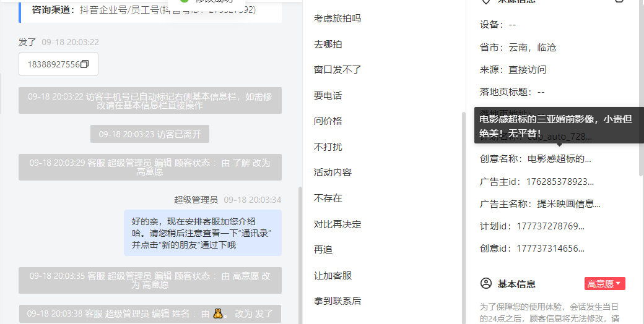Image resolution: width=644 pixels, height=324 pixels.
Task: Select quick reply 考虑旅拍吗
Action: 337,19
